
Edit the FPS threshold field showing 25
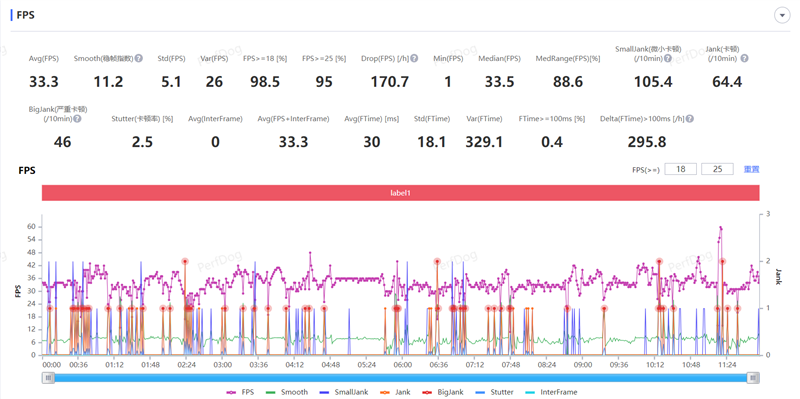(717, 169)
